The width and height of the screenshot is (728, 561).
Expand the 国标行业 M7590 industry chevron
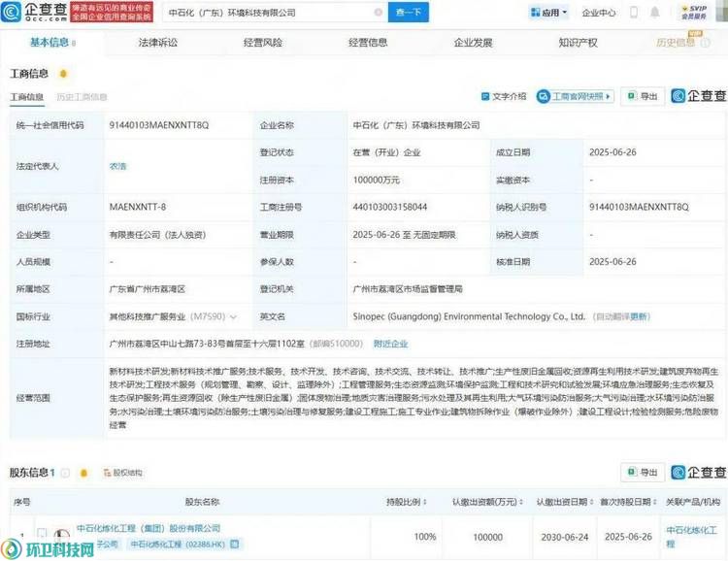coord(233,316)
